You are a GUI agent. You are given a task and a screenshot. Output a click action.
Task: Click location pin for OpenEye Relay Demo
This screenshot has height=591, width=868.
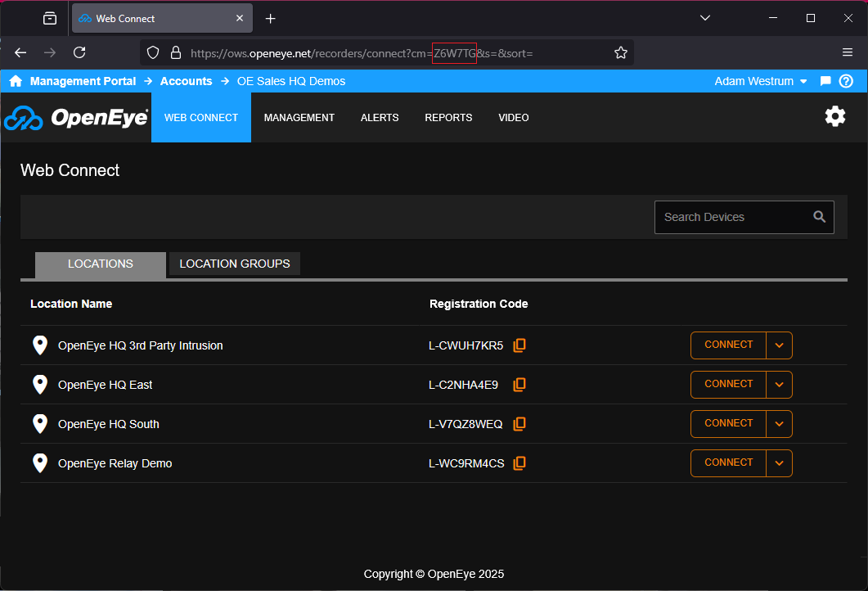tap(40, 463)
